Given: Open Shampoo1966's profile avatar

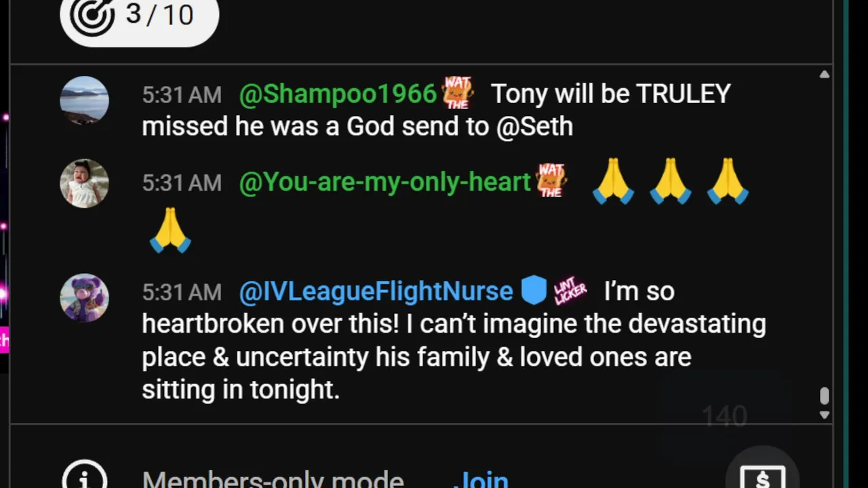Looking at the screenshot, I should 84,100.
